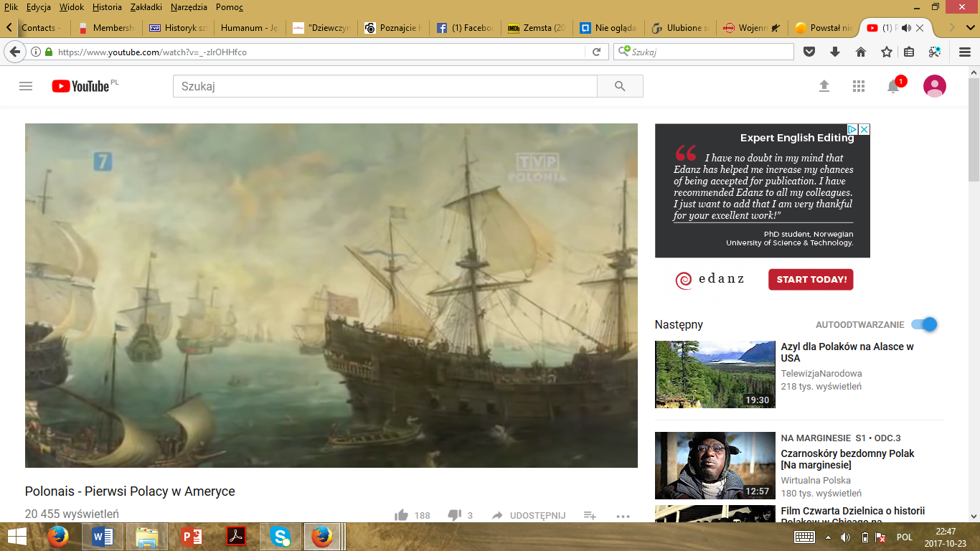
Task: Open the volume icon in system tray
Action: pyautogui.click(x=846, y=537)
